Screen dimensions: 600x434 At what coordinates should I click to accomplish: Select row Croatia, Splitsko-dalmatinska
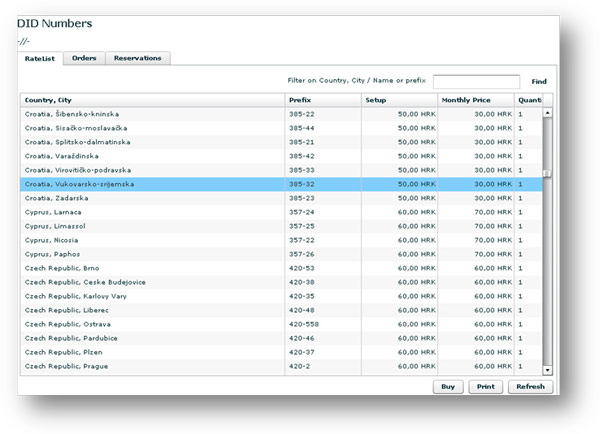click(281, 142)
